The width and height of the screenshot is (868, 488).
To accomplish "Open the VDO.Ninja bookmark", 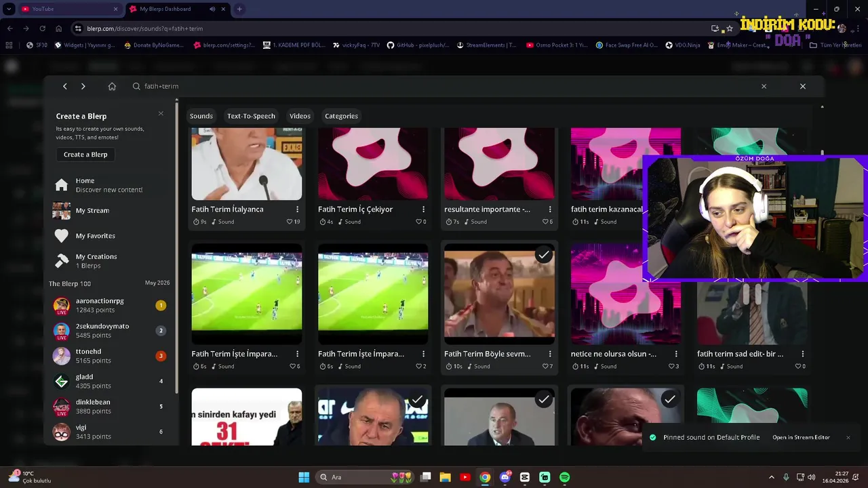I will (x=682, y=45).
